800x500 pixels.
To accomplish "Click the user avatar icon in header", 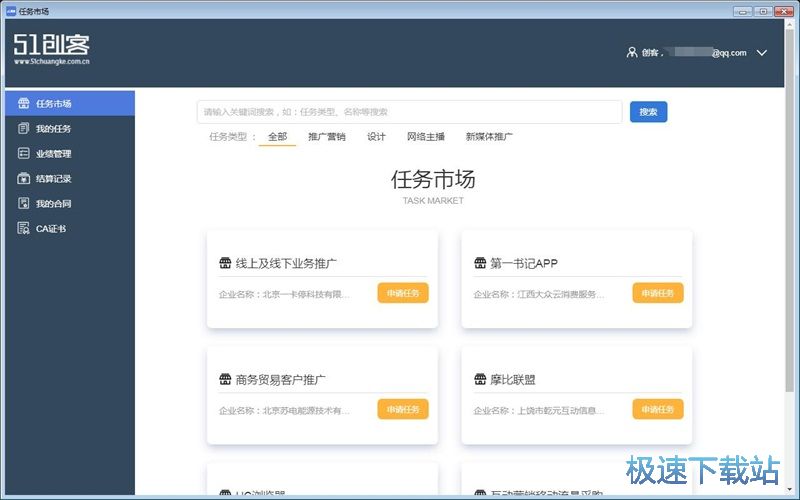I will [632, 53].
